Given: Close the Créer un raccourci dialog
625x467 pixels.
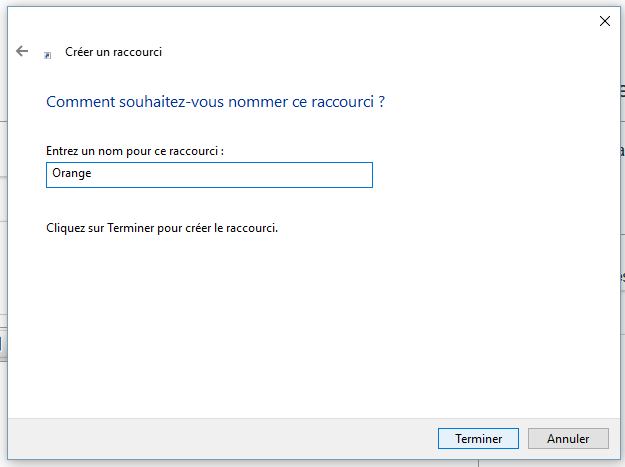Looking at the screenshot, I should point(603,20).
